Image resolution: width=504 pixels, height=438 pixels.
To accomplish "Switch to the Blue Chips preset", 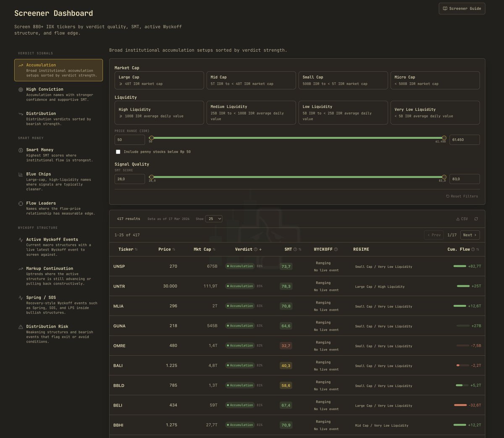I will tap(58, 181).
